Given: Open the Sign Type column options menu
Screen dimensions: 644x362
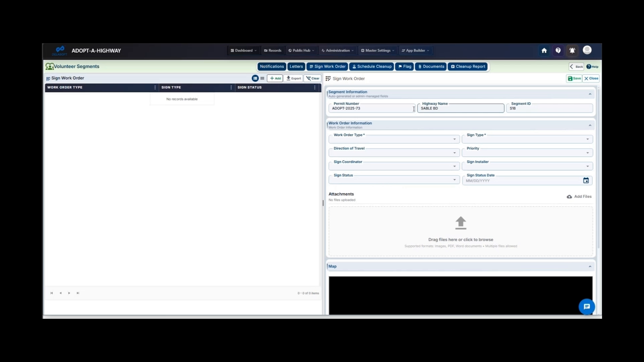Looking at the screenshot, I should 231,87.
